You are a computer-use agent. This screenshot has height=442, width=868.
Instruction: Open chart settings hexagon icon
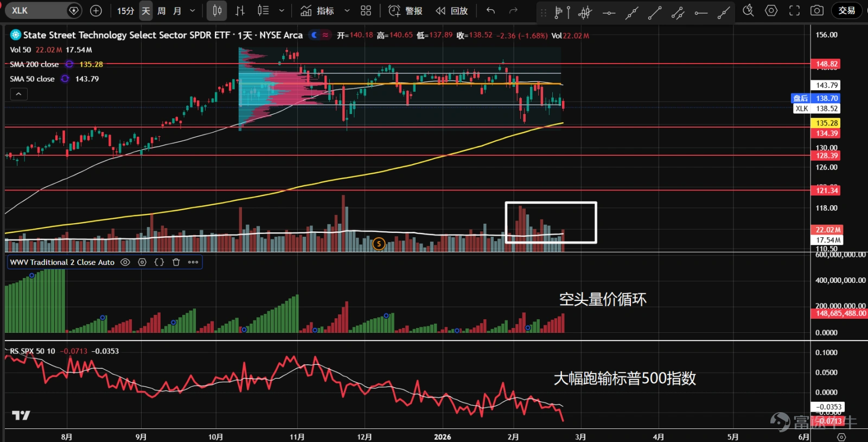point(771,10)
